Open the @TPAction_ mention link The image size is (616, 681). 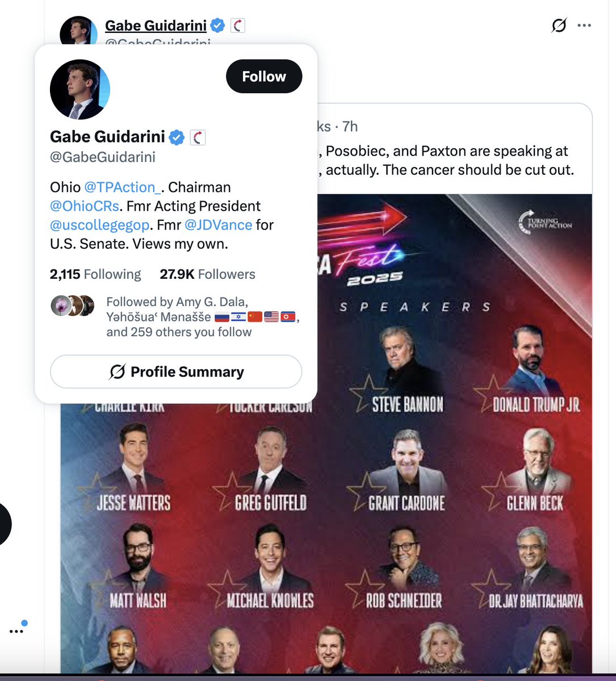pos(122,187)
